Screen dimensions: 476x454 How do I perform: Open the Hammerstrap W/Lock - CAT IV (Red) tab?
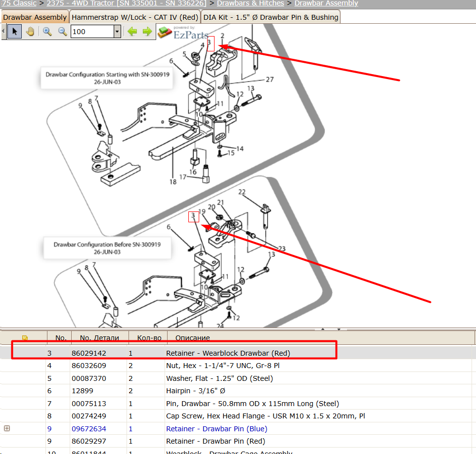pos(135,17)
